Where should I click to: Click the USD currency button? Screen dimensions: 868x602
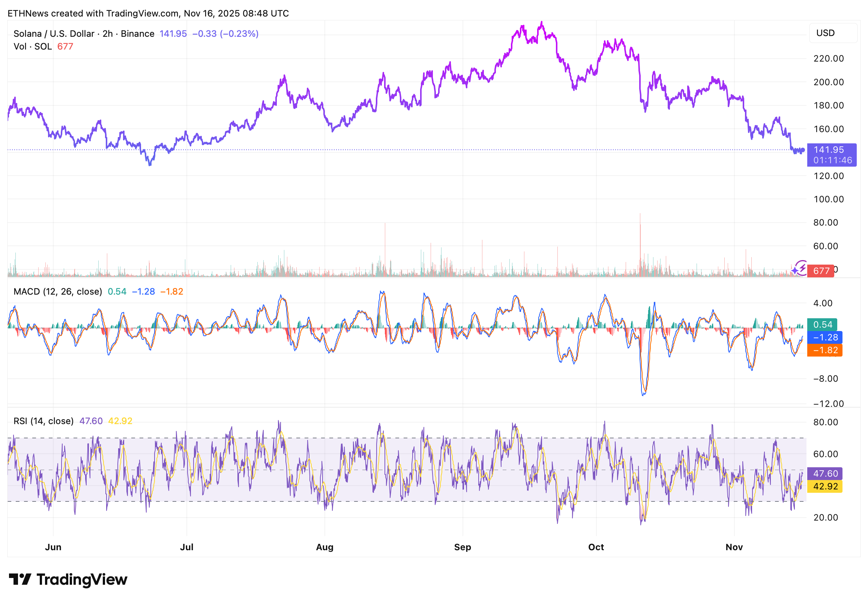pos(825,33)
